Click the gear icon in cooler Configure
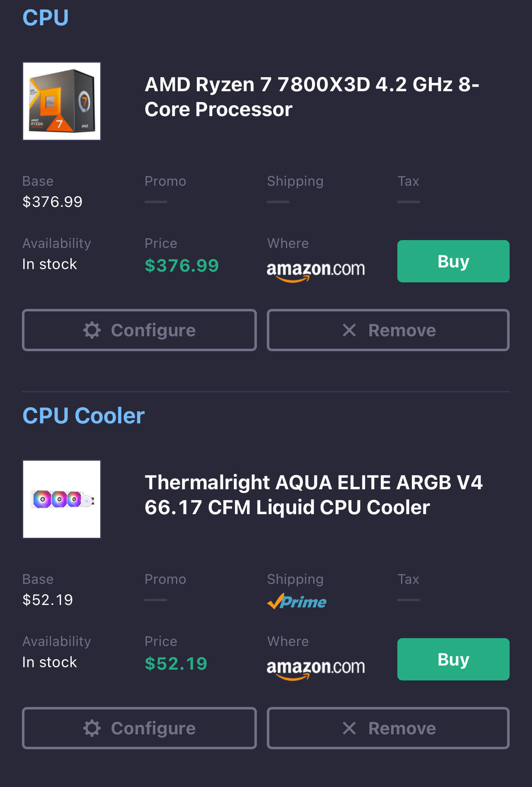The image size is (532, 787). pos(92,729)
